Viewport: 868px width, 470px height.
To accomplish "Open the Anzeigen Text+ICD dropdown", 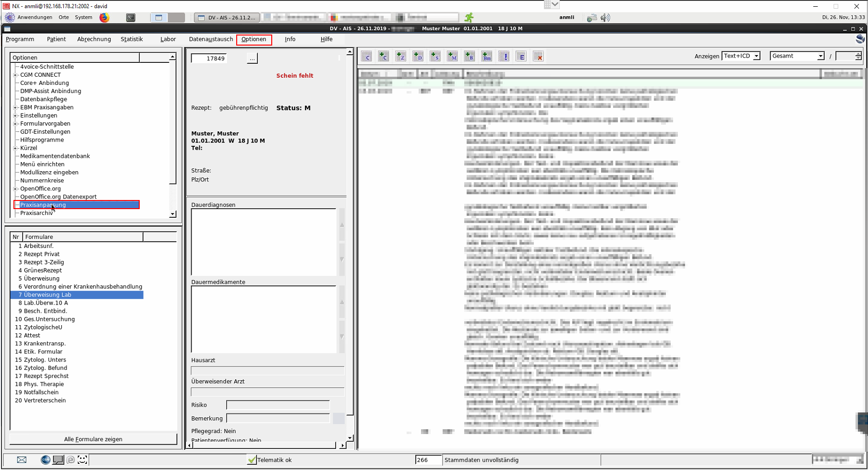I will [x=741, y=56].
